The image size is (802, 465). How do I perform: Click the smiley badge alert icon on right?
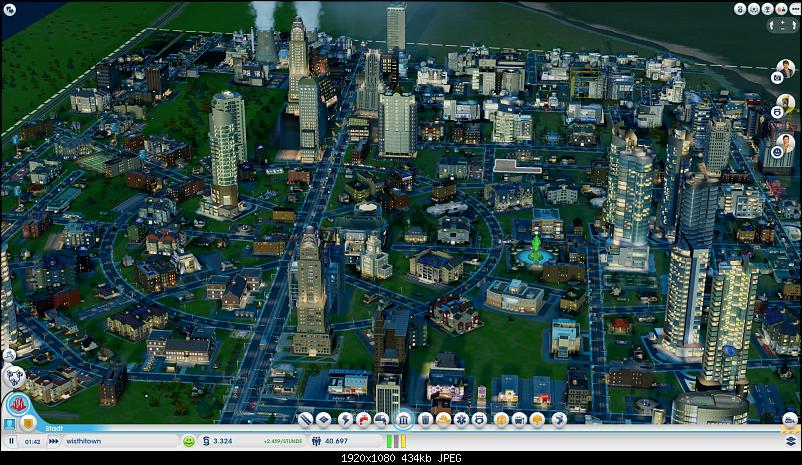coord(777,152)
